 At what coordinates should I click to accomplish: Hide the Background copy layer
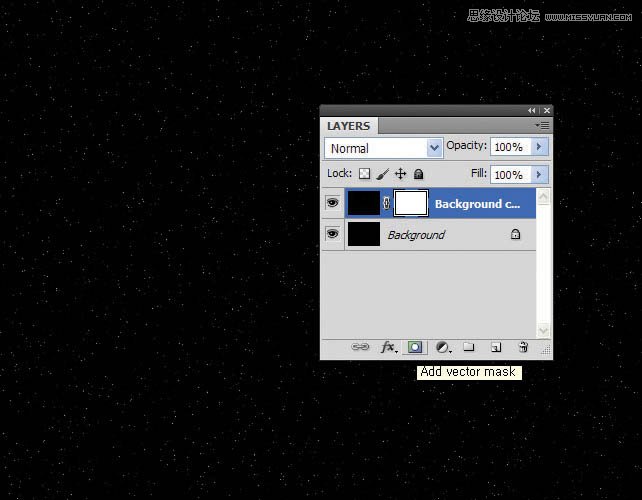coord(332,203)
